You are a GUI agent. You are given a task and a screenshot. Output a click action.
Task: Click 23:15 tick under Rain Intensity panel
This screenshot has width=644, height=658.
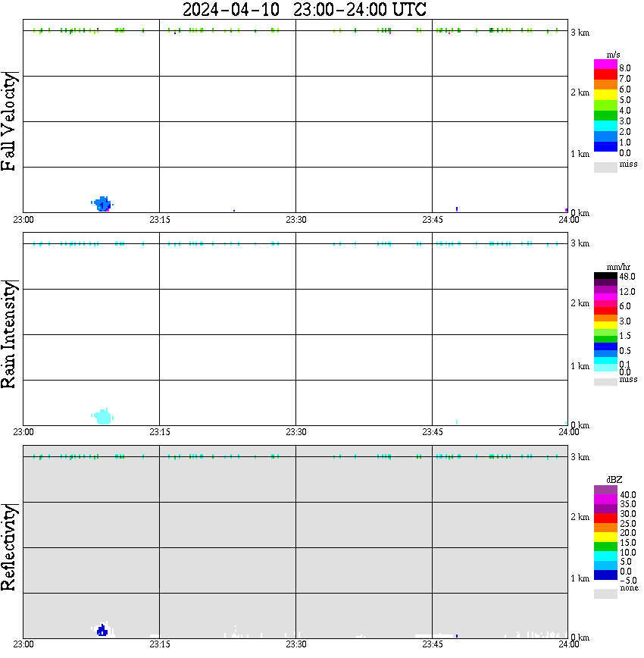[x=160, y=432]
